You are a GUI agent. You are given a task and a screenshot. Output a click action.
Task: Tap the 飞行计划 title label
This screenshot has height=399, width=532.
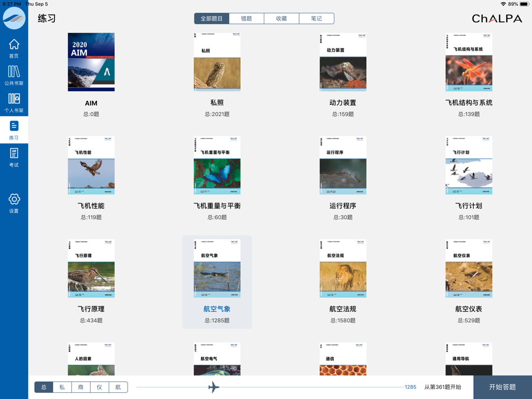469,206
